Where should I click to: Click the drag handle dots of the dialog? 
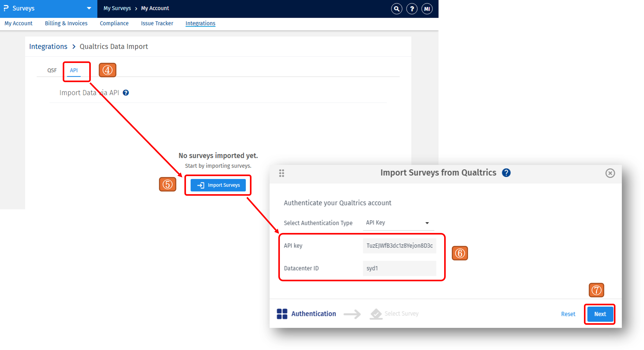281,173
